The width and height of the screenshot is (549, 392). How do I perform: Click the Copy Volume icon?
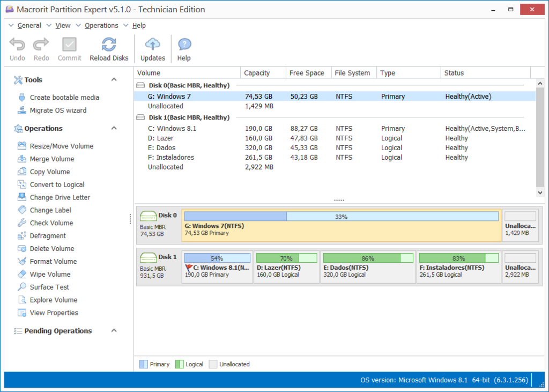(x=22, y=172)
